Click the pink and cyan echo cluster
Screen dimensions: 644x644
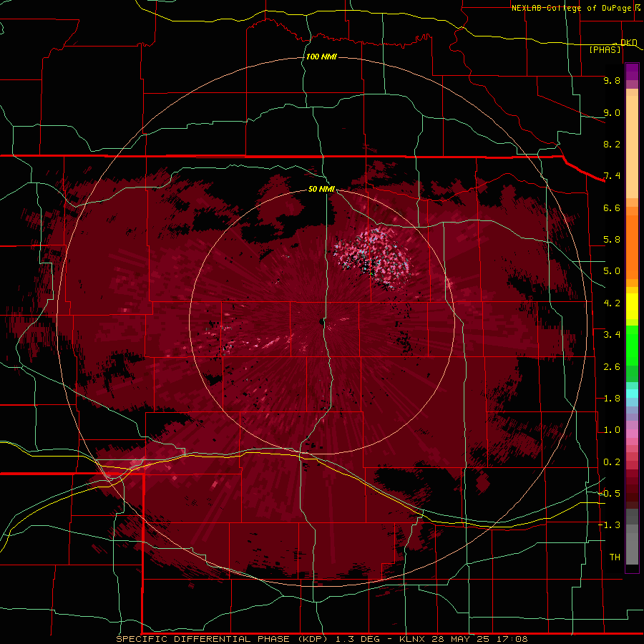(x=373, y=259)
